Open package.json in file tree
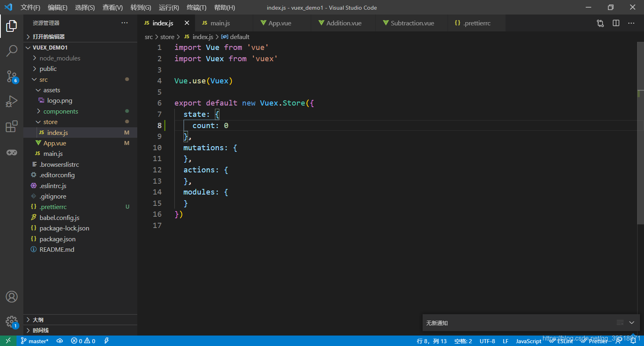Viewport: 644px width, 346px height. pos(80,239)
